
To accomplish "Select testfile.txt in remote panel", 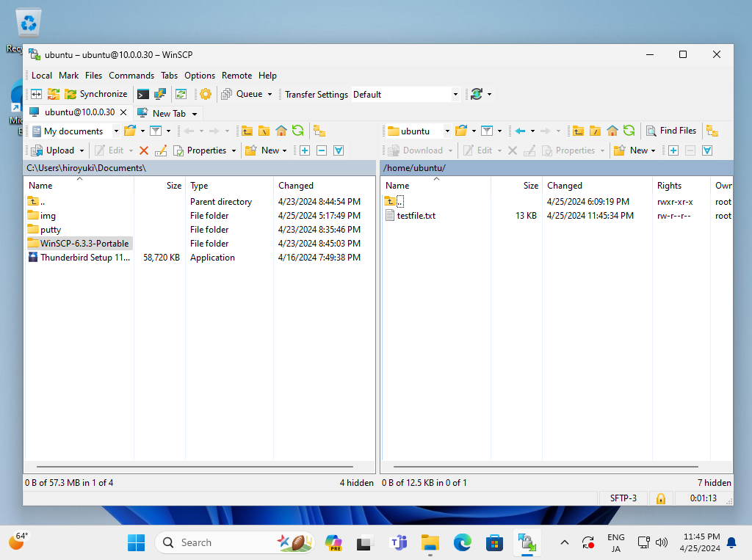I will 416,216.
